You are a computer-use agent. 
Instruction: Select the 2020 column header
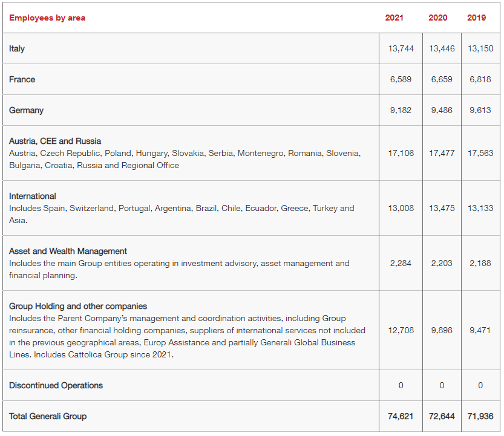[x=438, y=18]
